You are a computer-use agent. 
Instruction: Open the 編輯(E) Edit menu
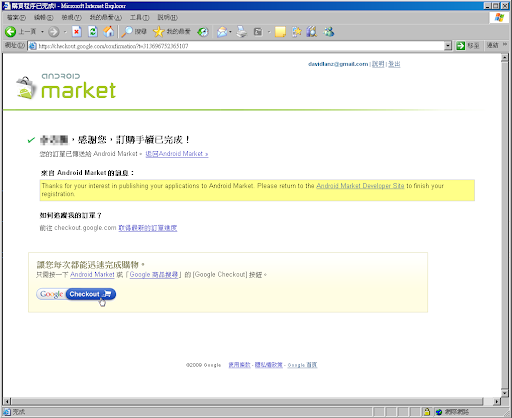pos(43,17)
